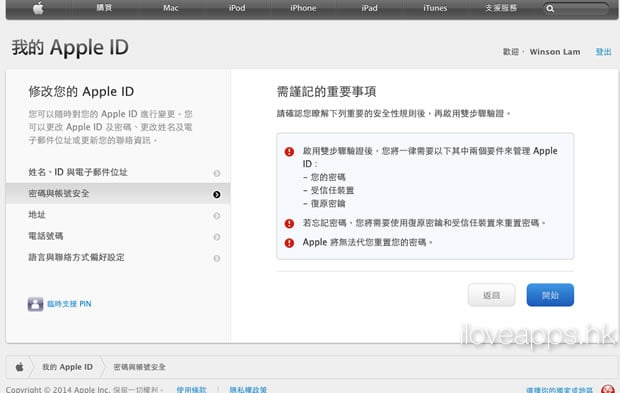
Task: Click the red globe icon in footer
Action: [608, 389]
